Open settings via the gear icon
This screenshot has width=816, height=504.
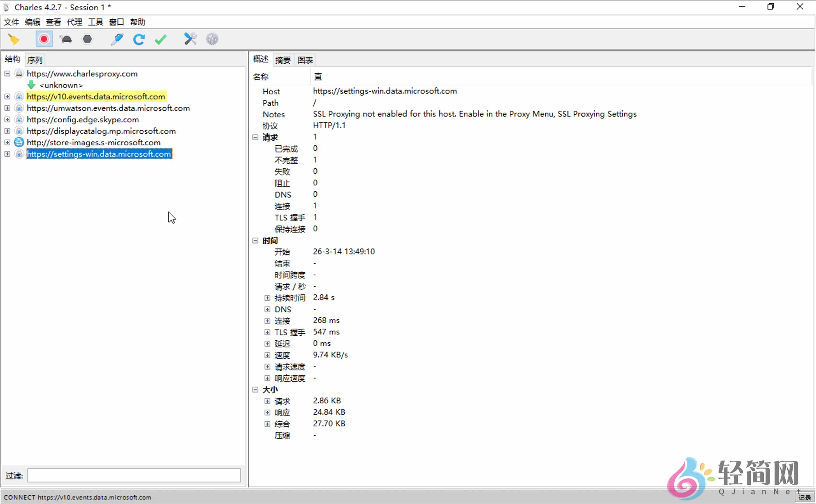[212, 39]
